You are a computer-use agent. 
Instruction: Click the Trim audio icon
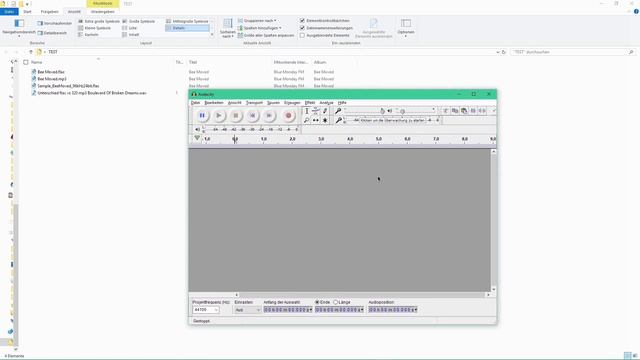[473, 111]
